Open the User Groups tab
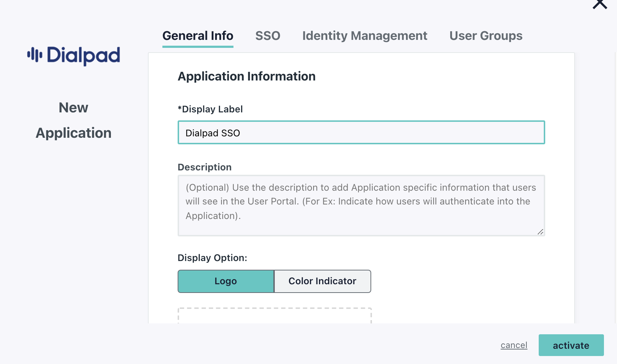 (486, 36)
